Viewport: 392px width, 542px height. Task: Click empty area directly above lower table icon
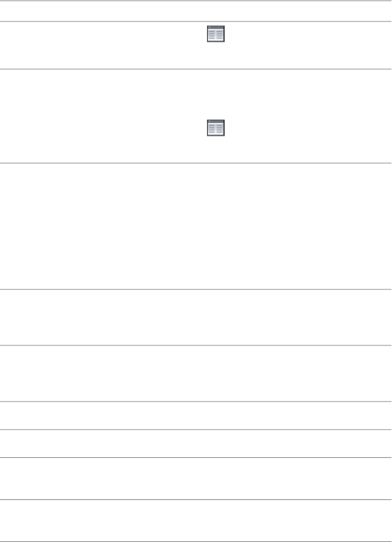tap(216, 92)
